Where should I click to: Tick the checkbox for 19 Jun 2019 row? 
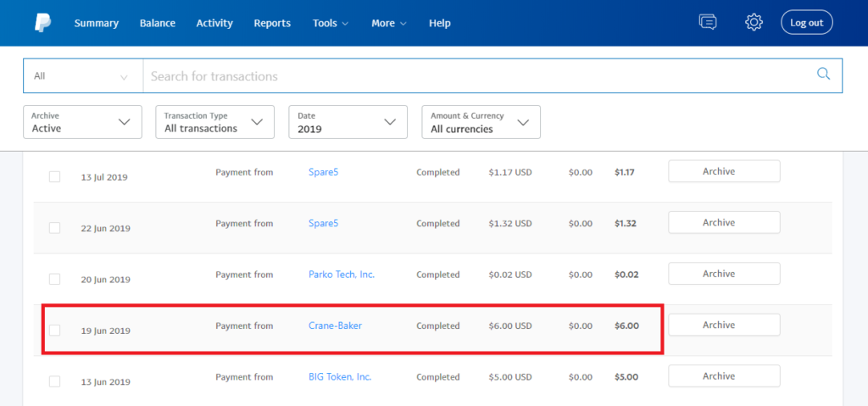point(55,330)
